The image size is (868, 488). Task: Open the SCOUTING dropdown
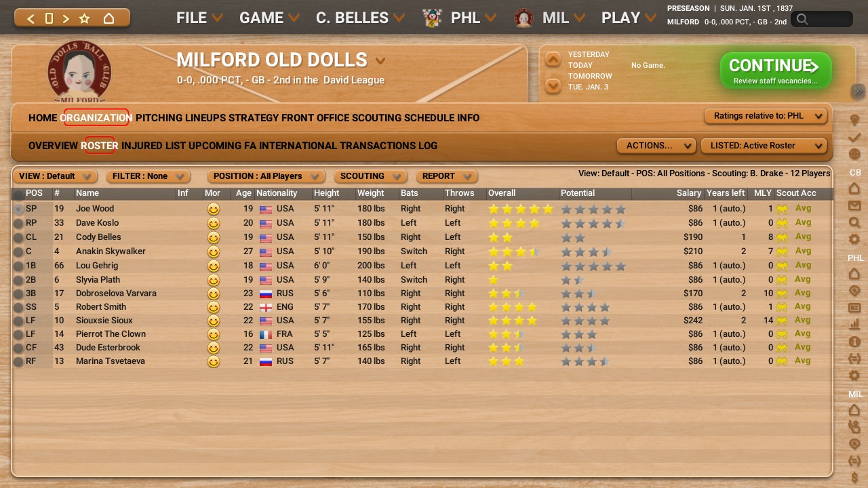(x=370, y=176)
